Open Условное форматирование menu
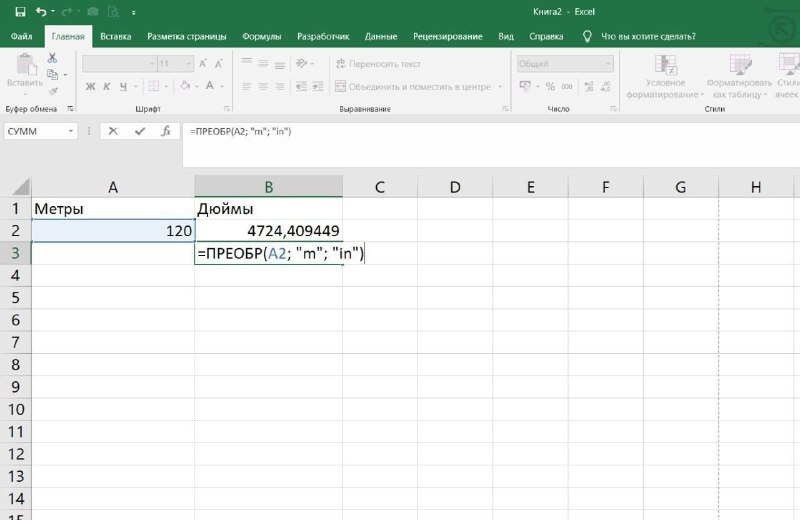Image resolution: width=800 pixels, height=520 pixels. (x=665, y=77)
